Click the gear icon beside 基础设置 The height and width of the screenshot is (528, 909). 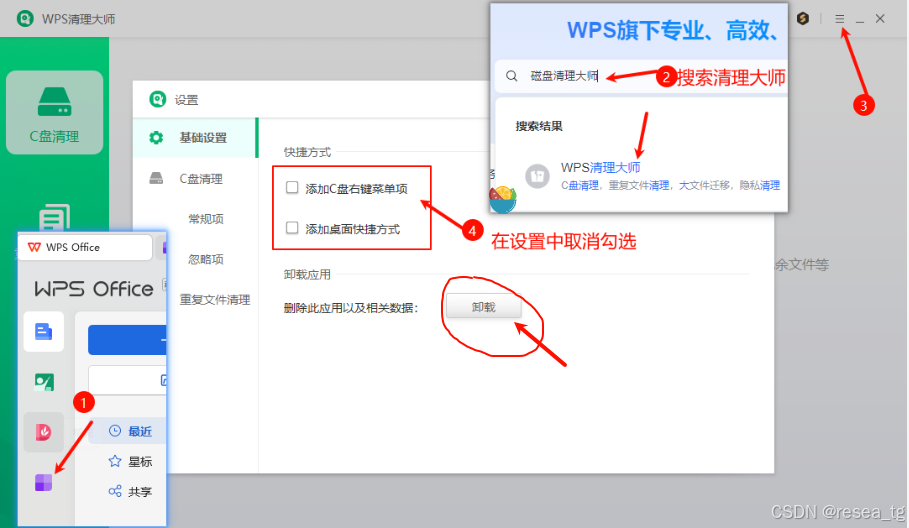(x=156, y=138)
